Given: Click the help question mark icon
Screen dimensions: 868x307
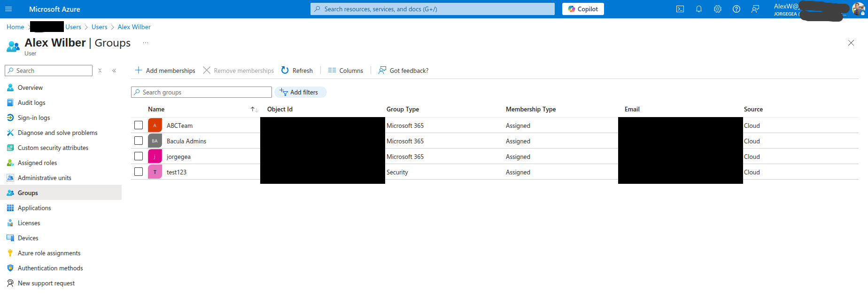Looking at the screenshot, I should [736, 9].
